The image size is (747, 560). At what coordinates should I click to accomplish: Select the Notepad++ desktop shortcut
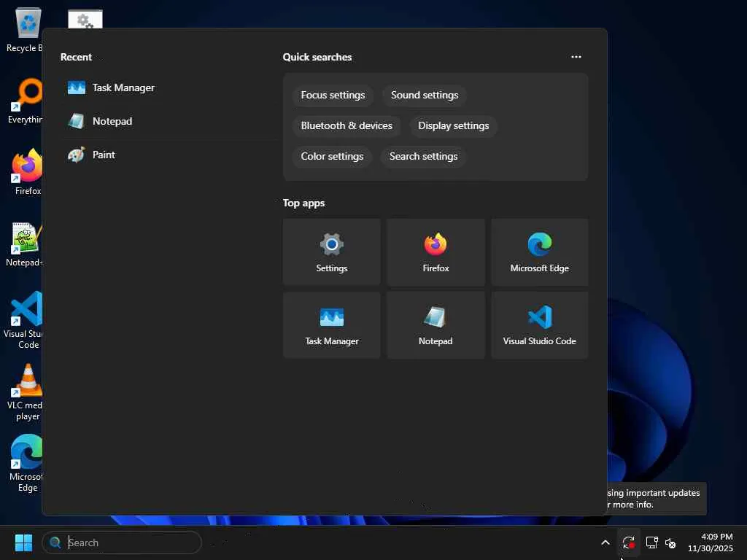[25, 244]
